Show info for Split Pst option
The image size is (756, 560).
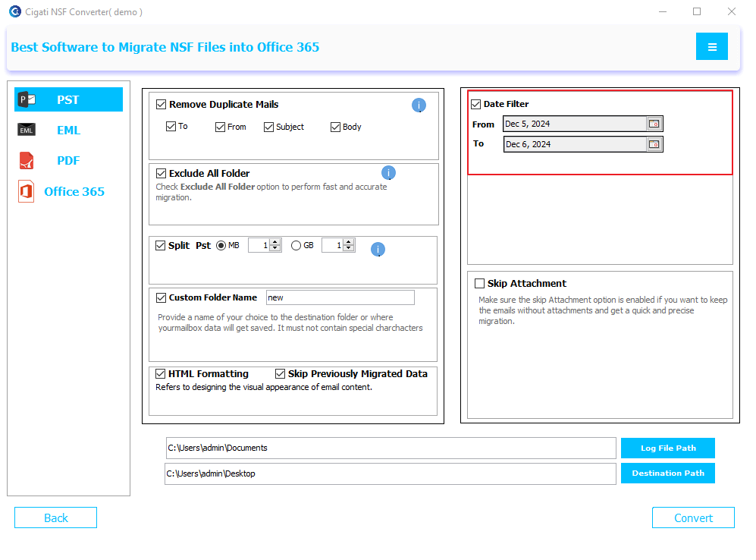(378, 249)
